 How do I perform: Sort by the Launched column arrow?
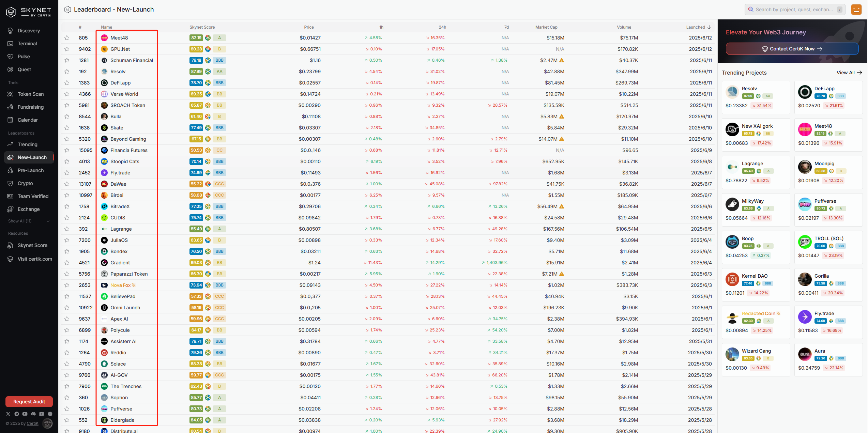(x=709, y=27)
